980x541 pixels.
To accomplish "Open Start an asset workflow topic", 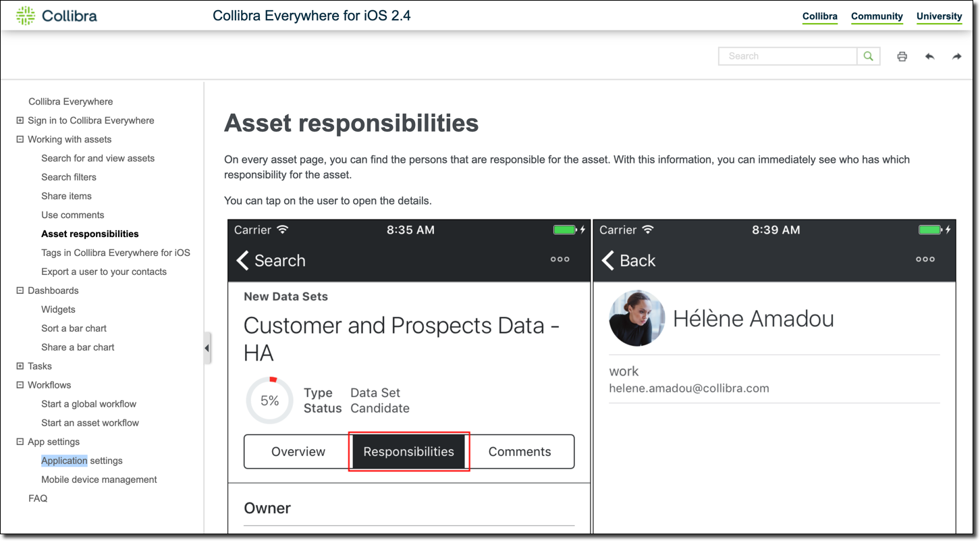I will pos(90,423).
